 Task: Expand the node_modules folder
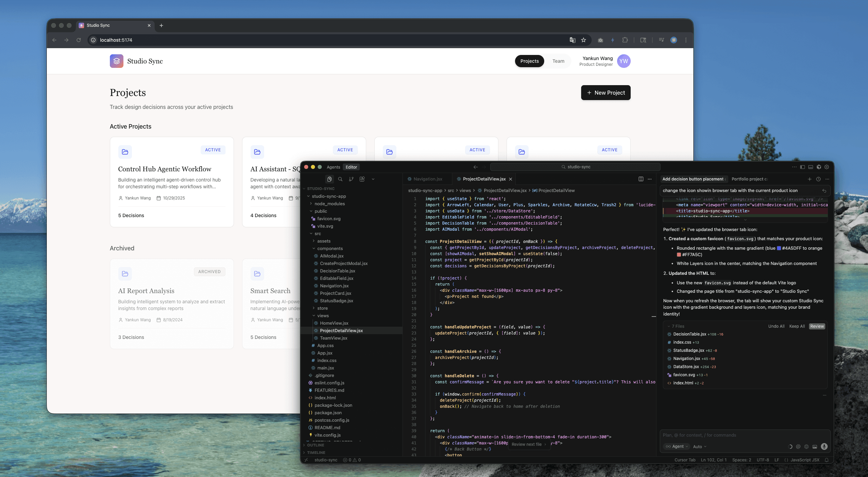(329, 204)
